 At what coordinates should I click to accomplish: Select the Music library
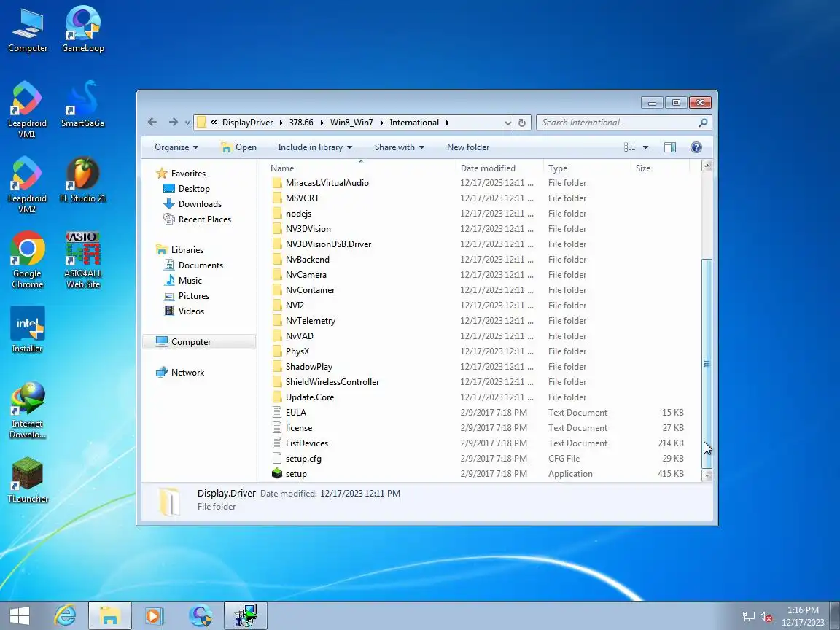[183, 281]
